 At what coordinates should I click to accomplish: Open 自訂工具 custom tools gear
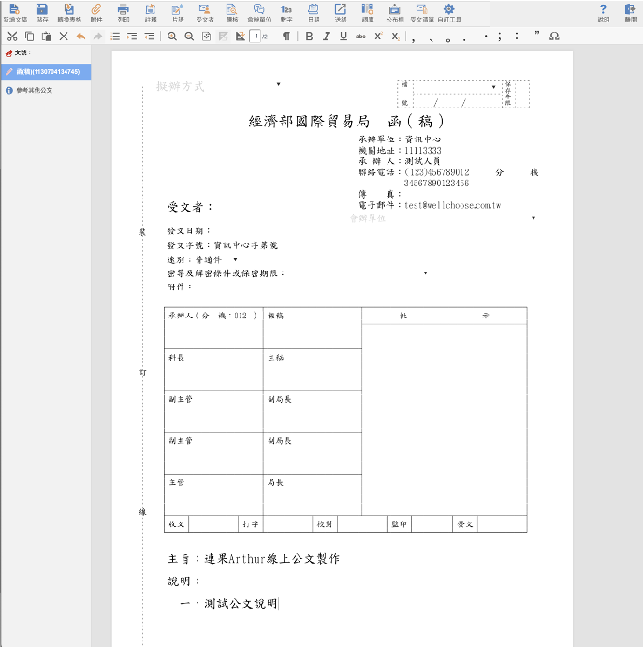[449, 13]
